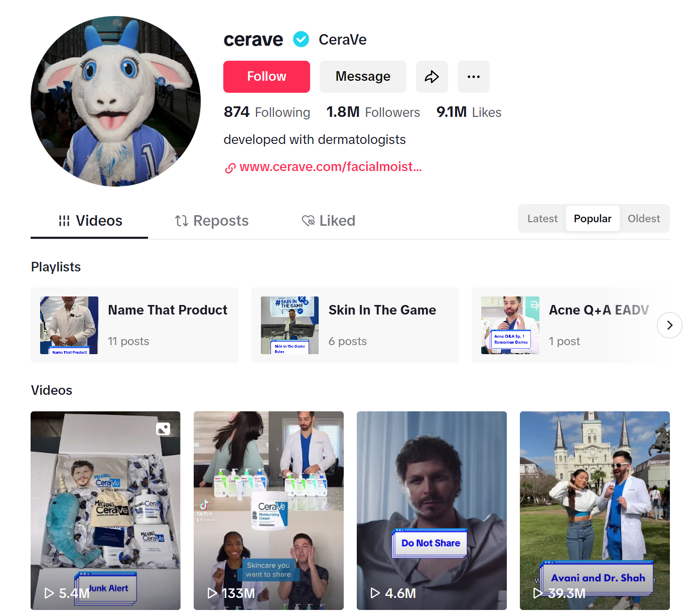Click the 1 post label
This screenshot has width=695, height=616.
565,341
